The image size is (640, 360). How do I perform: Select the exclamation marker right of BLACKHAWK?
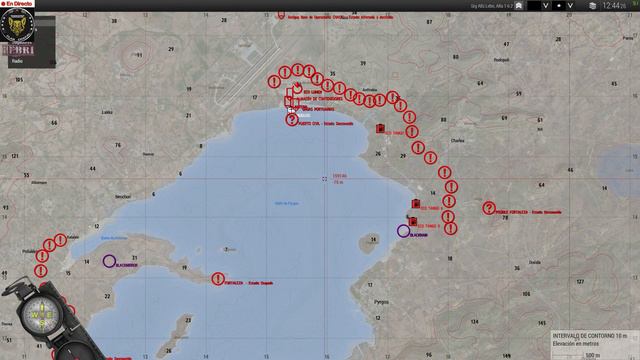point(450,229)
